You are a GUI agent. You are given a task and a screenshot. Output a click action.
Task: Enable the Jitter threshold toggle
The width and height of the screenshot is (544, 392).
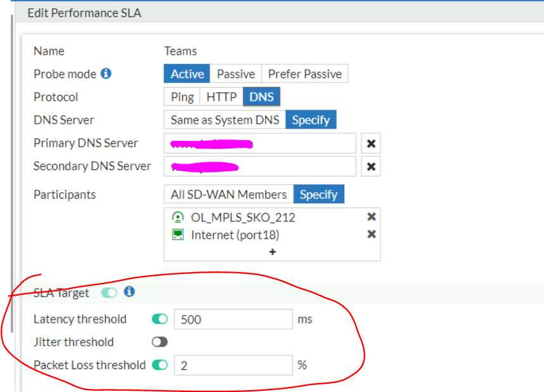(160, 342)
